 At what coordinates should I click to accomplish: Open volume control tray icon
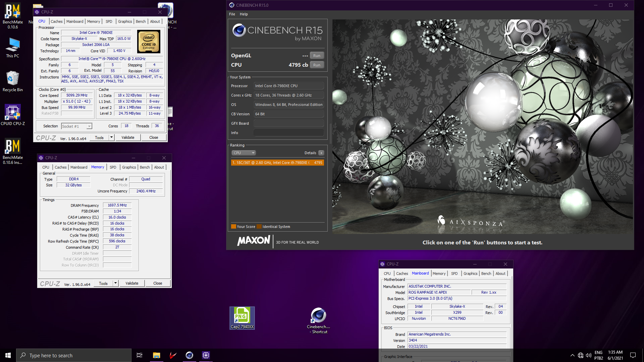(589, 355)
